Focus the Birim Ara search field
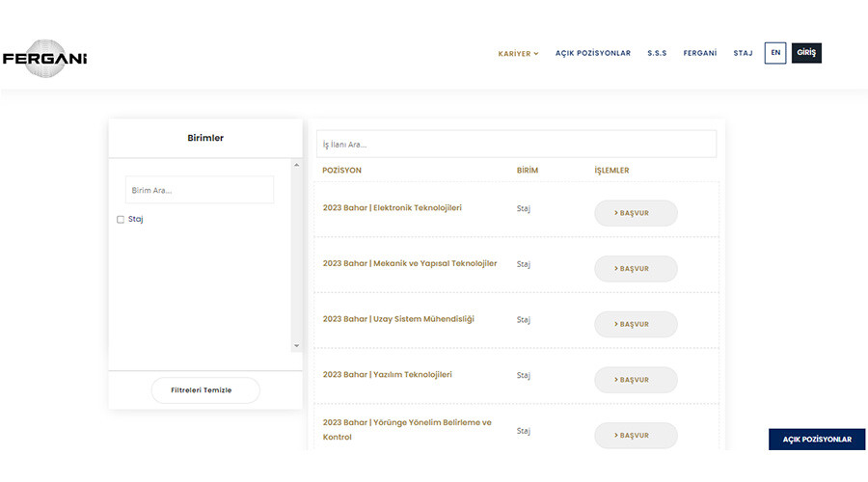868x482 pixels. click(200, 190)
